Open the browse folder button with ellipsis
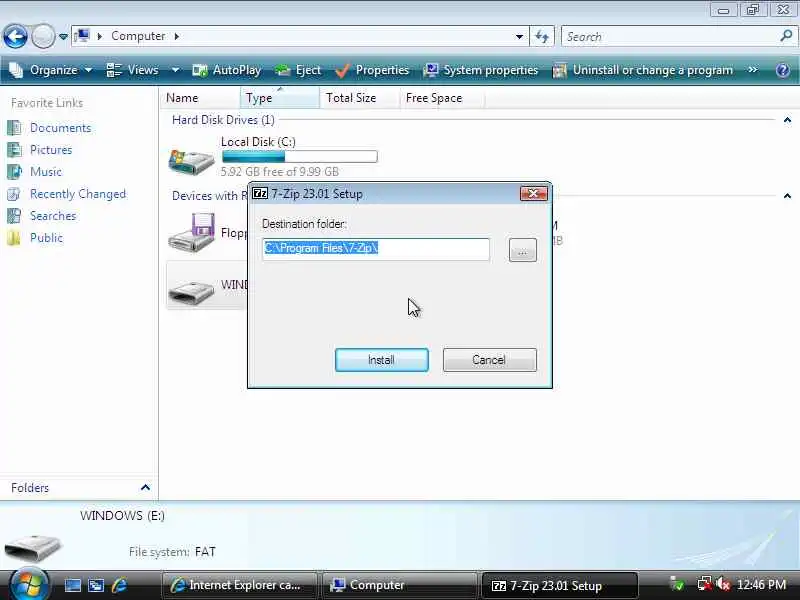The height and width of the screenshot is (600, 800). (x=522, y=250)
